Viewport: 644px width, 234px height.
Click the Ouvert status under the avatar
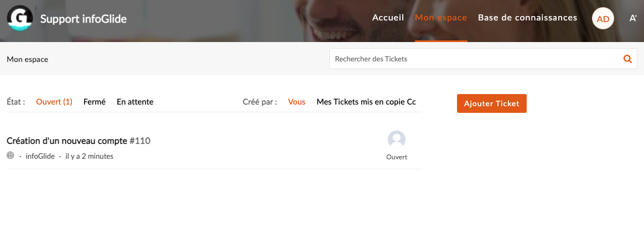pyautogui.click(x=397, y=157)
